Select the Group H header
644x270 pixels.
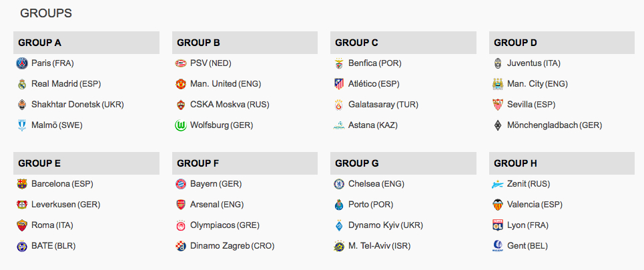click(x=561, y=163)
